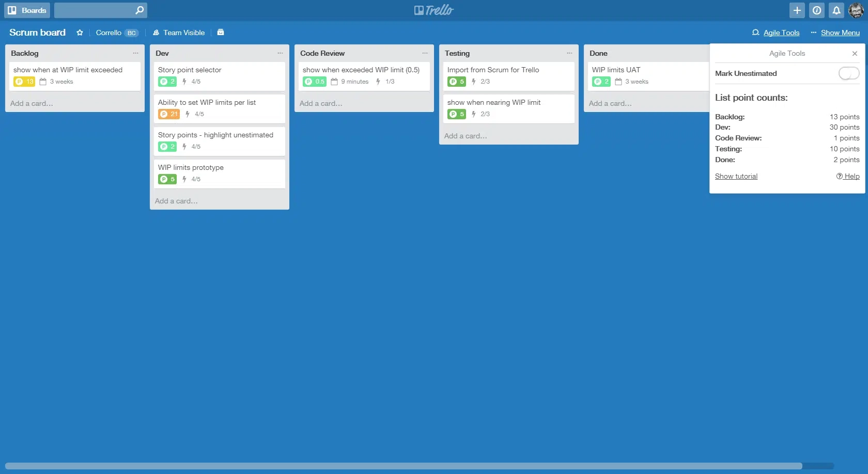Screen dimensions: 868x474
Task: Create a new board with the plus icon
Action: (x=797, y=10)
